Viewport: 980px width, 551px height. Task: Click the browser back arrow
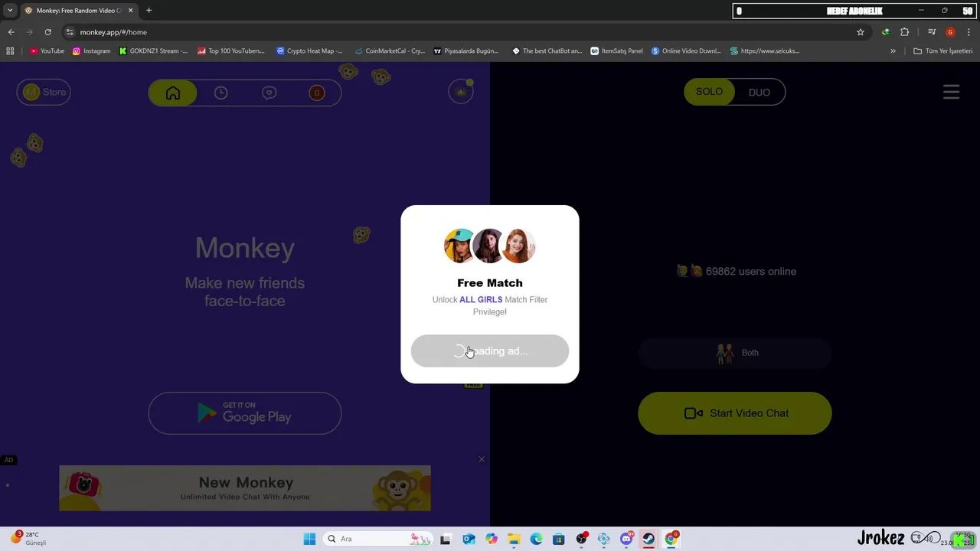[11, 32]
